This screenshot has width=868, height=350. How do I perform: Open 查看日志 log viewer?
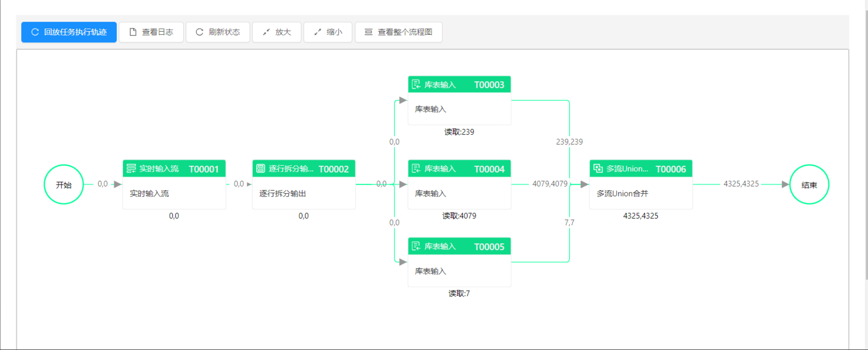pyautogui.click(x=151, y=32)
